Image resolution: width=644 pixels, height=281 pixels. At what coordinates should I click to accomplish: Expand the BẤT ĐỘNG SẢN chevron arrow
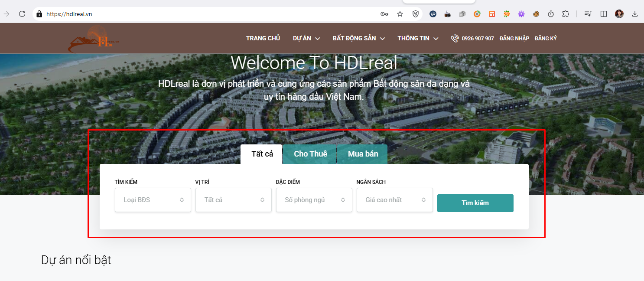pyautogui.click(x=383, y=39)
